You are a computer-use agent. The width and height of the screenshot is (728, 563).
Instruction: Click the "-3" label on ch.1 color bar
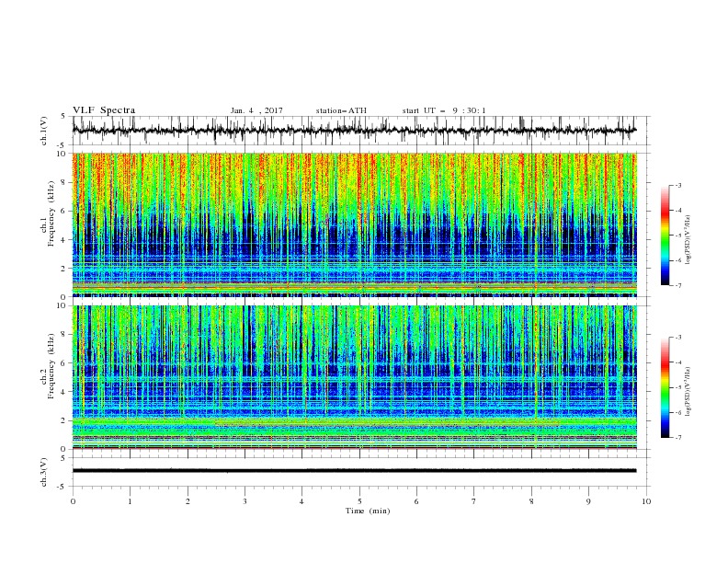[678, 185]
